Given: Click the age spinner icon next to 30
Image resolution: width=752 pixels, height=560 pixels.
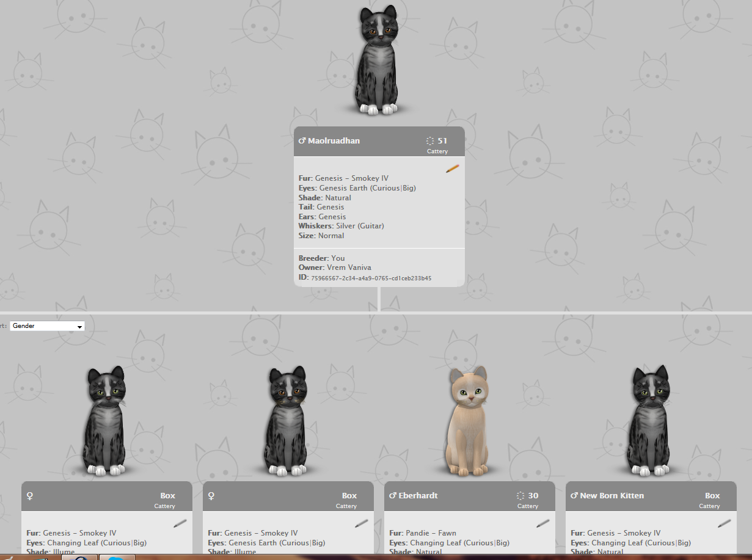Looking at the screenshot, I should pyautogui.click(x=520, y=496).
